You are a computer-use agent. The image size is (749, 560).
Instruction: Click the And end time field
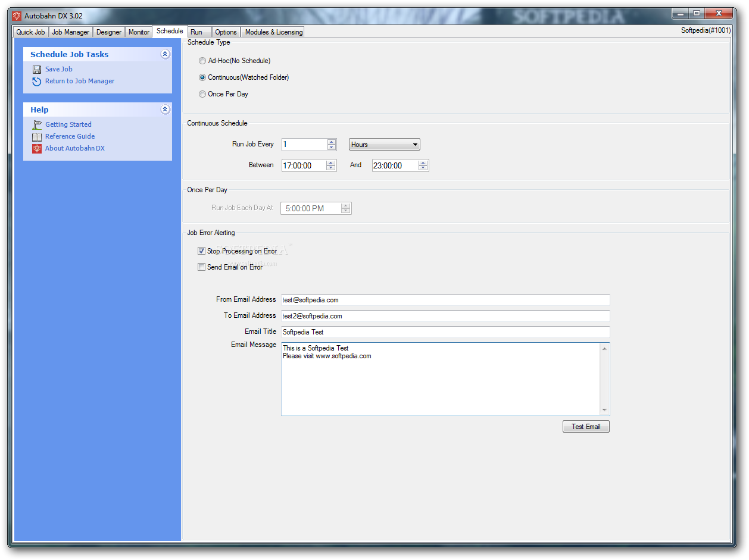[395, 165]
